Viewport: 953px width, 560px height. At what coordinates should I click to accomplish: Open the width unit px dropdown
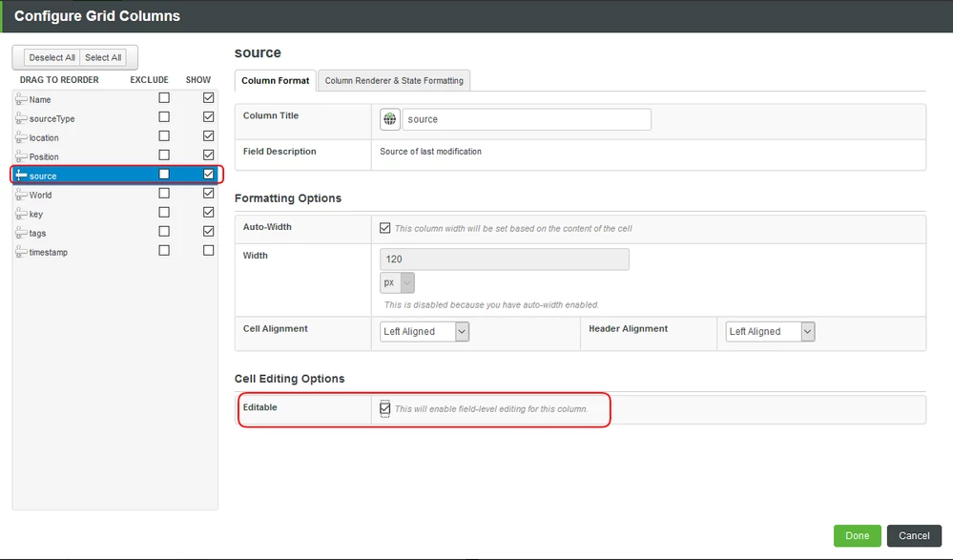407,282
